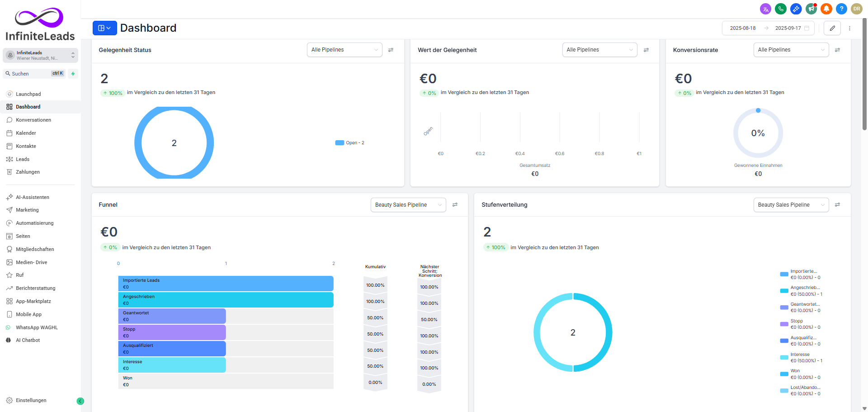This screenshot has height=412, width=868.
Task: Open the megaphone announcements icon
Action: pos(811,9)
